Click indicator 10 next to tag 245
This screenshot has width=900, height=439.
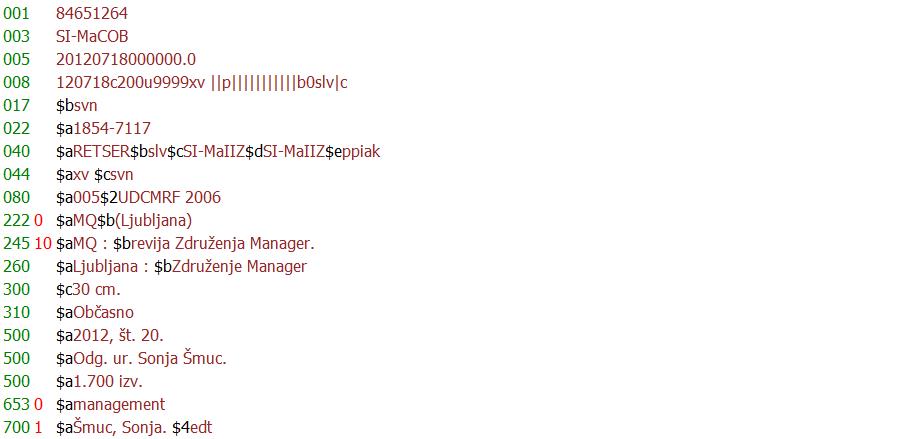pos(43,243)
